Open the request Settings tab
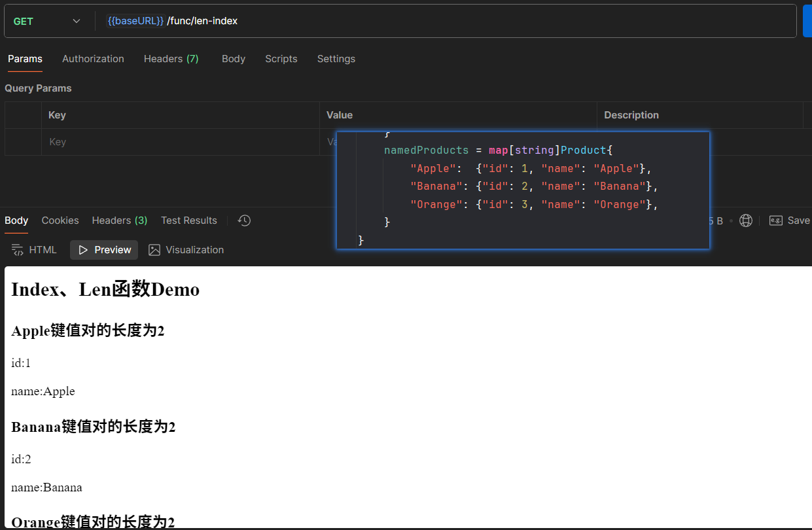 (x=336, y=59)
